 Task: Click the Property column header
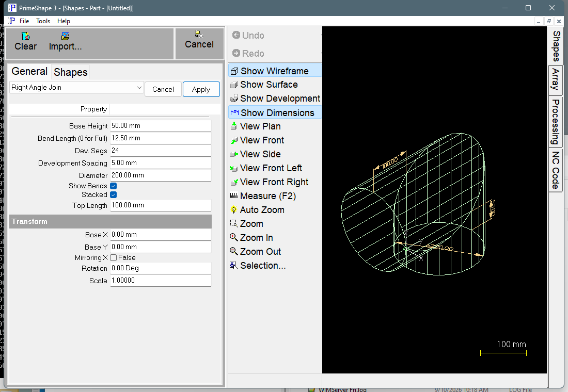(93, 109)
